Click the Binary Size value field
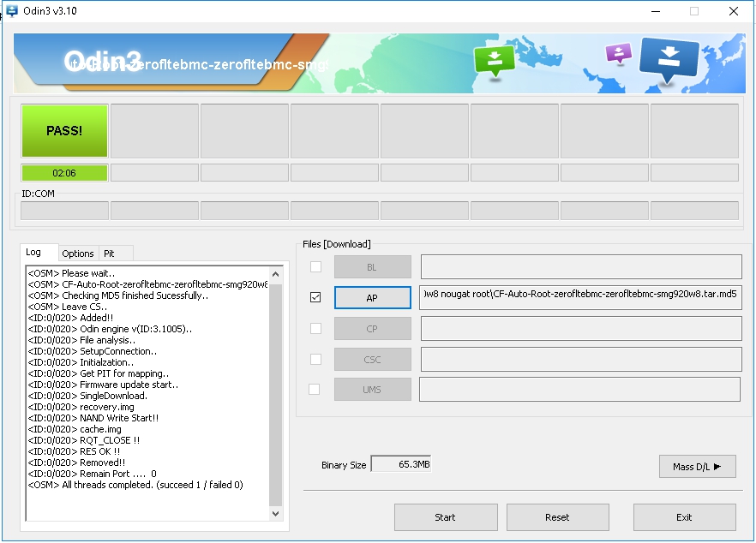Image resolution: width=756 pixels, height=543 pixels. tap(401, 464)
